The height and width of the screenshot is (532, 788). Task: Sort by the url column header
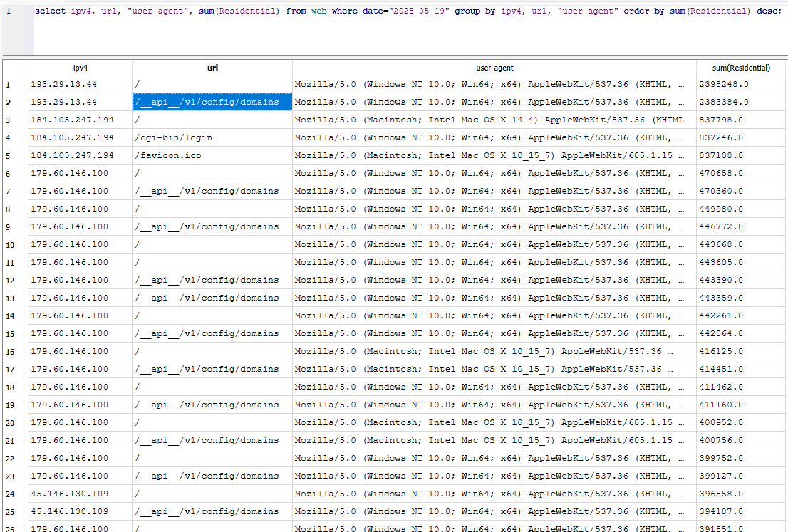(212, 68)
